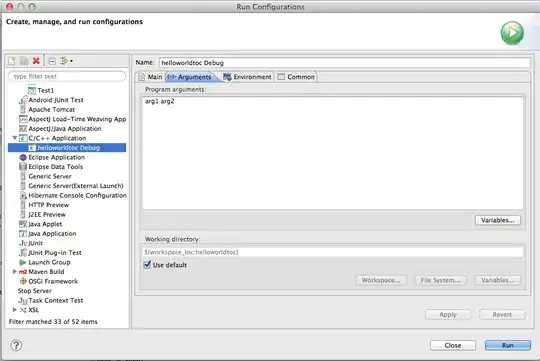The height and width of the screenshot is (361, 540).
Task: Click the JUnit icon in tree
Action: click(x=23, y=243)
